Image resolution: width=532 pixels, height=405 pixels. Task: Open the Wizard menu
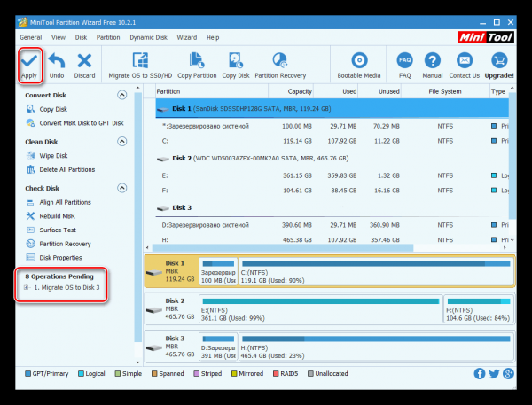click(187, 37)
